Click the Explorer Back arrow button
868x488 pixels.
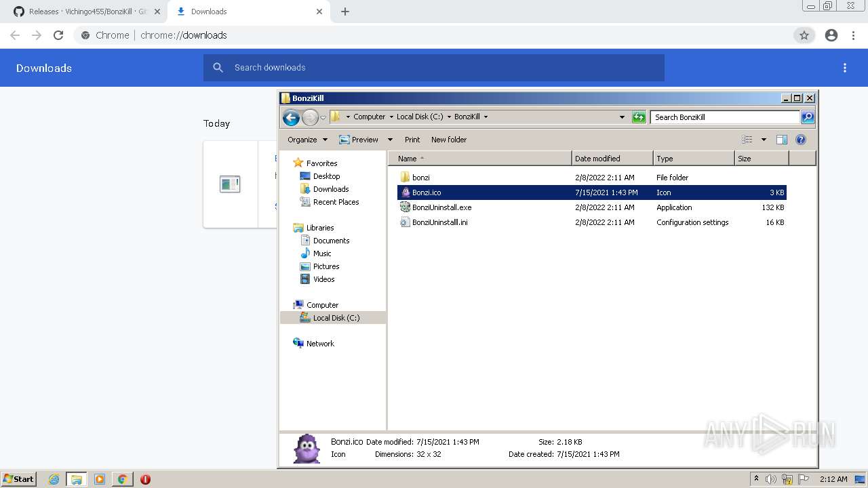[x=292, y=117]
